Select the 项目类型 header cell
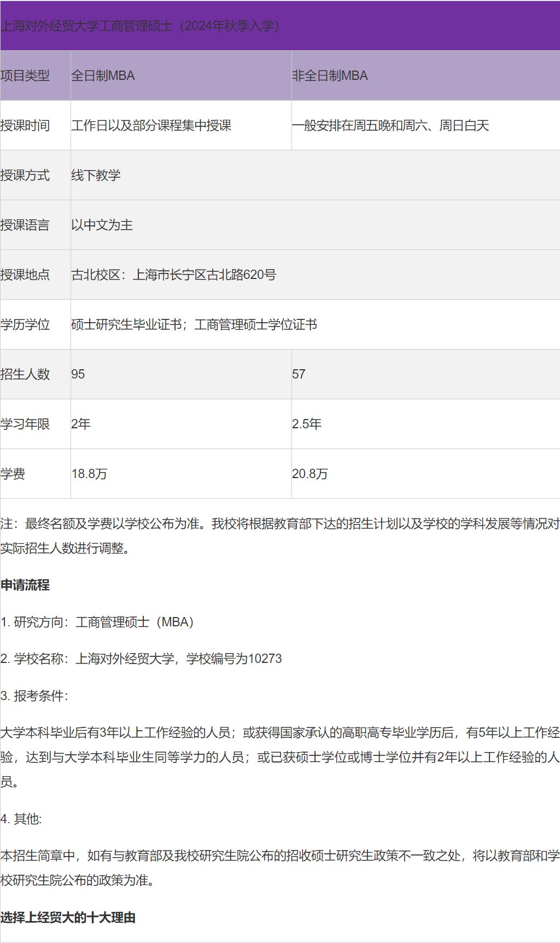This screenshot has height=943, width=560. coord(36,75)
